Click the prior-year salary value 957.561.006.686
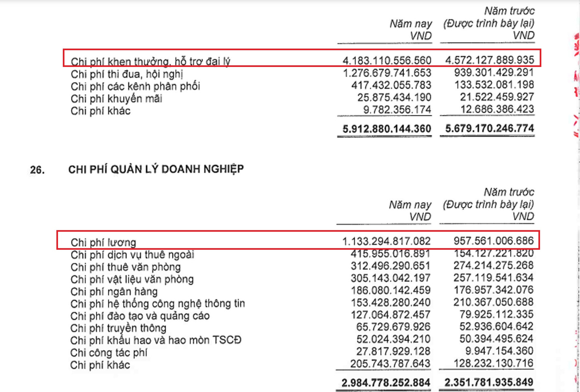This screenshot has height=392, width=580. 494,240
